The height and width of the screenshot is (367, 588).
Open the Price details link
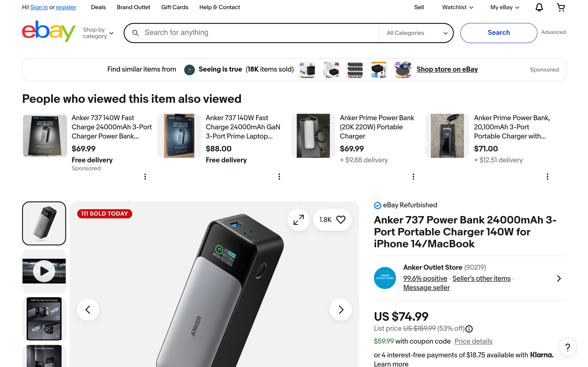click(473, 341)
